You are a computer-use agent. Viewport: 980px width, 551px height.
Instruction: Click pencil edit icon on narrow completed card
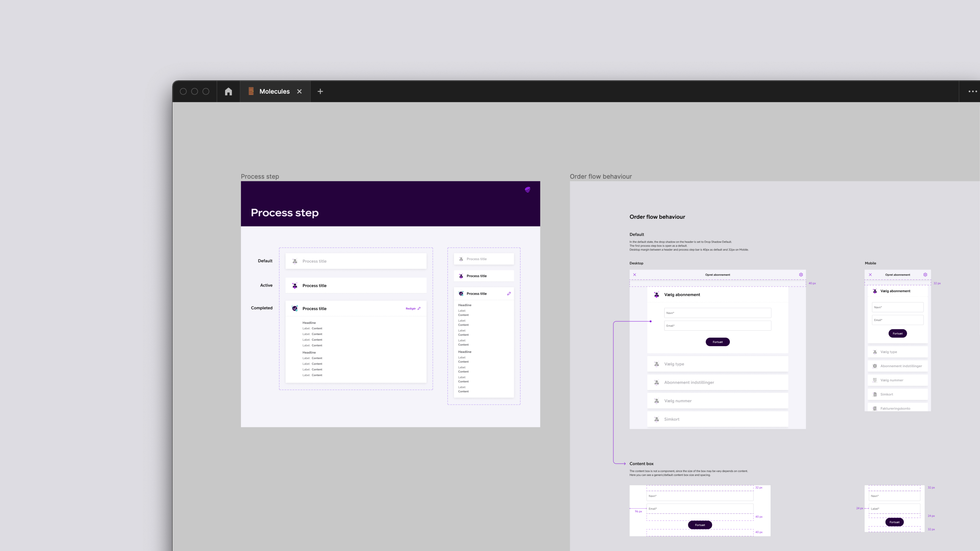coord(509,294)
